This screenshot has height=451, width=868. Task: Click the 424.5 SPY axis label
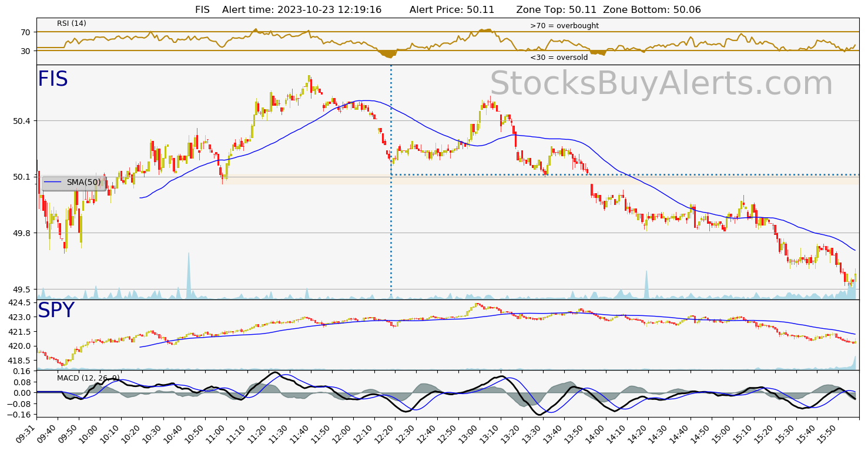[19, 302]
